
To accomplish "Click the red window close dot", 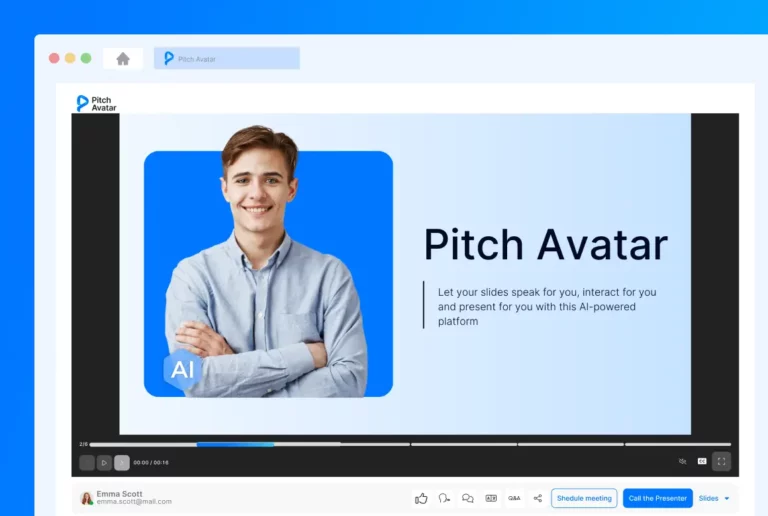I will [54, 58].
